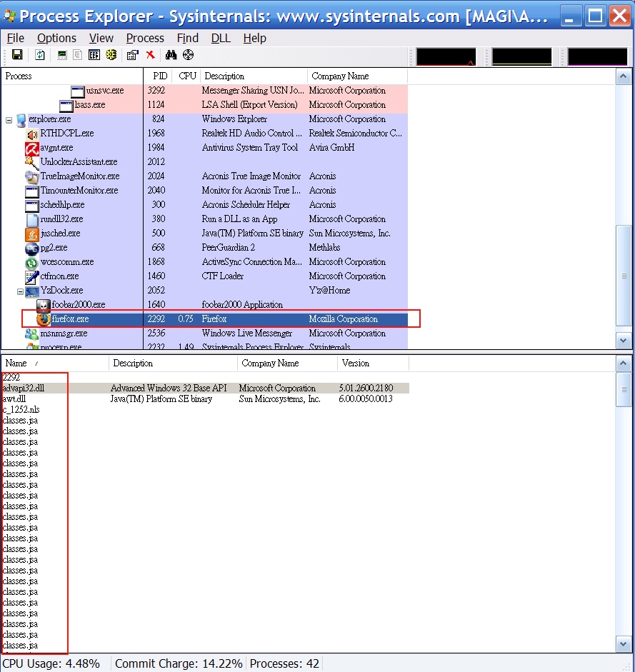Select the usnsvc.exe process row
Image resolution: width=635 pixels, height=672 pixels.
tap(204, 91)
